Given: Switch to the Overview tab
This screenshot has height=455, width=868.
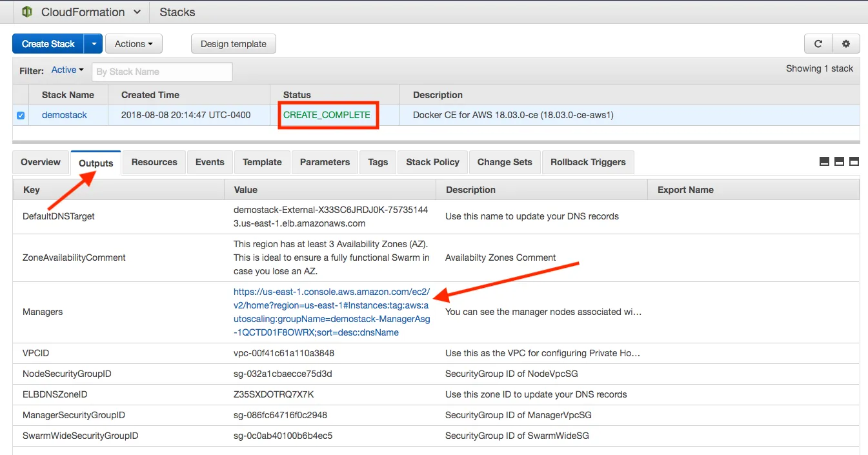Looking at the screenshot, I should coord(41,162).
